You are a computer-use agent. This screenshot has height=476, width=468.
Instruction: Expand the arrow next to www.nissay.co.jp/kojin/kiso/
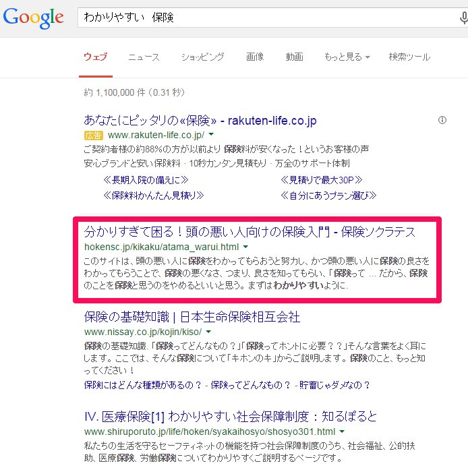pyautogui.click(x=208, y=332)
